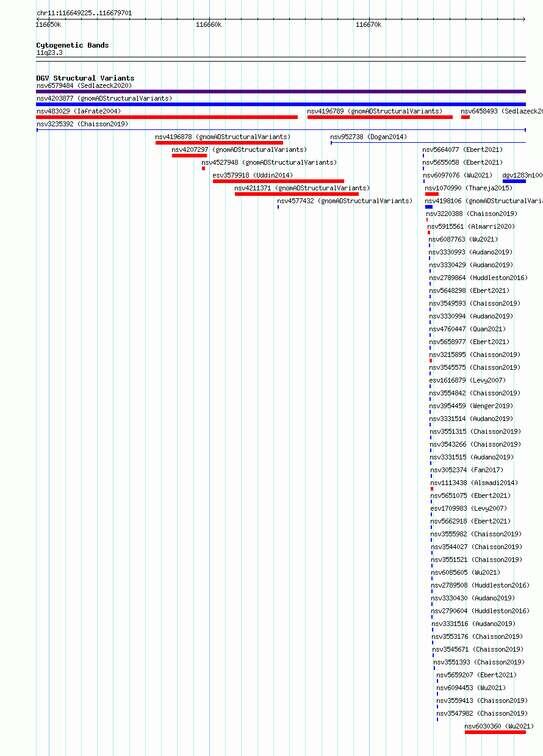Click nsv6097076 (Wu2021) label
This screenshot has height=756, width=543.
pos(458,175)
